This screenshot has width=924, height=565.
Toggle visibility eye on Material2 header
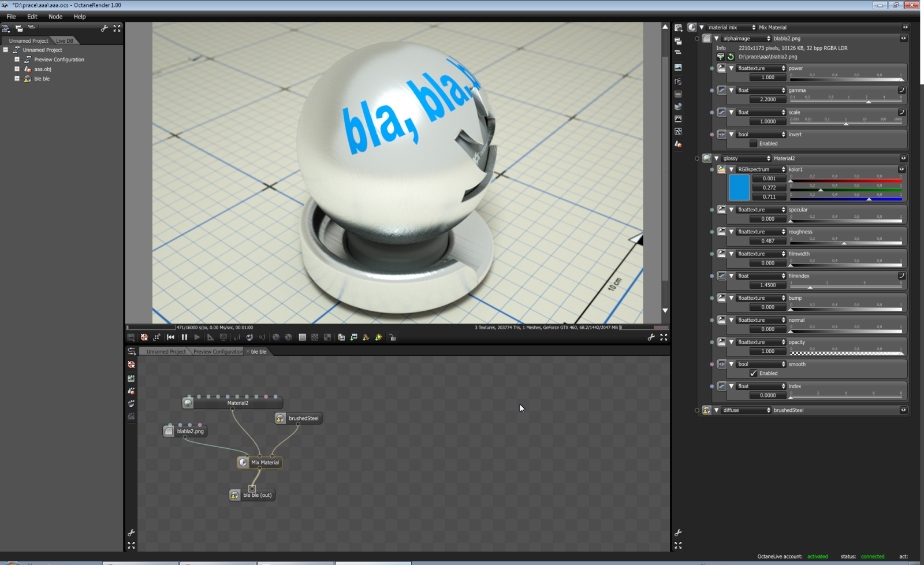(903, 158)
